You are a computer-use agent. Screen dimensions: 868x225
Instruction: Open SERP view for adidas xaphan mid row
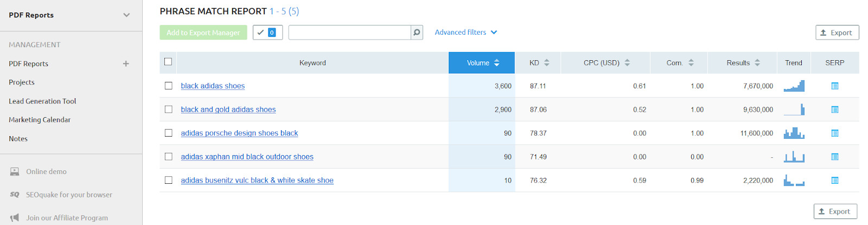[x=834, y=157]
